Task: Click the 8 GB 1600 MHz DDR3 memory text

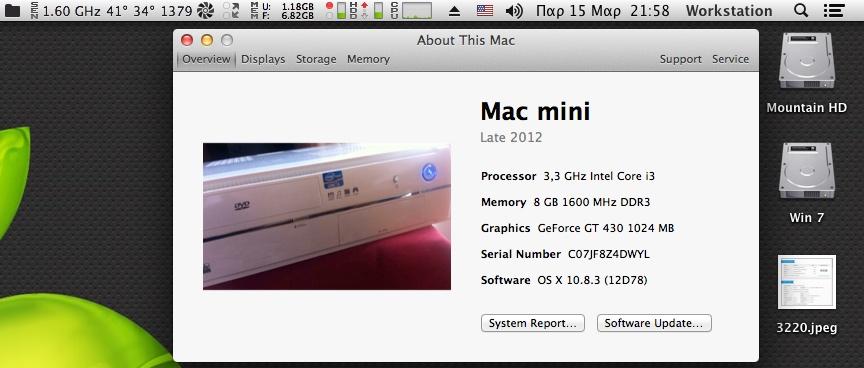Action: click(x=592, y=202)
